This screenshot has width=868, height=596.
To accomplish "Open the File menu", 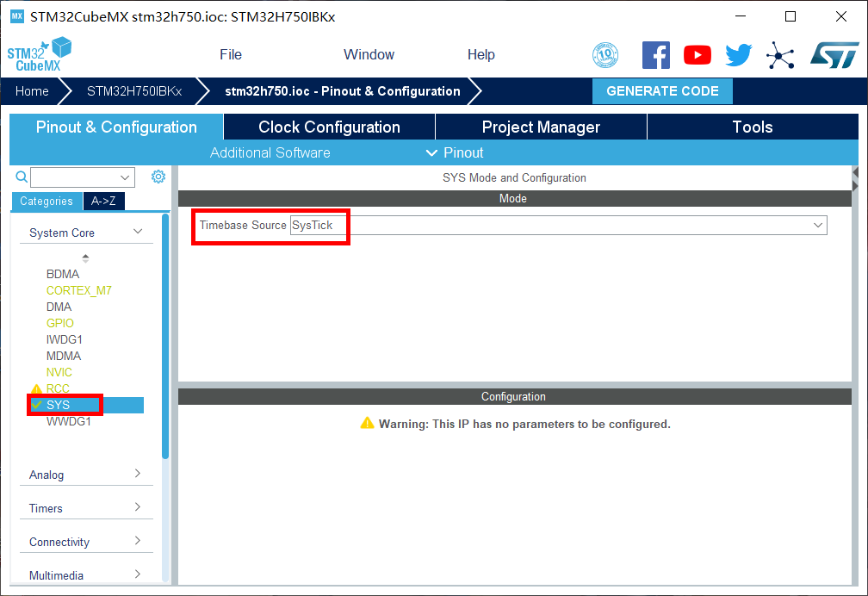I will click(231, 54).
